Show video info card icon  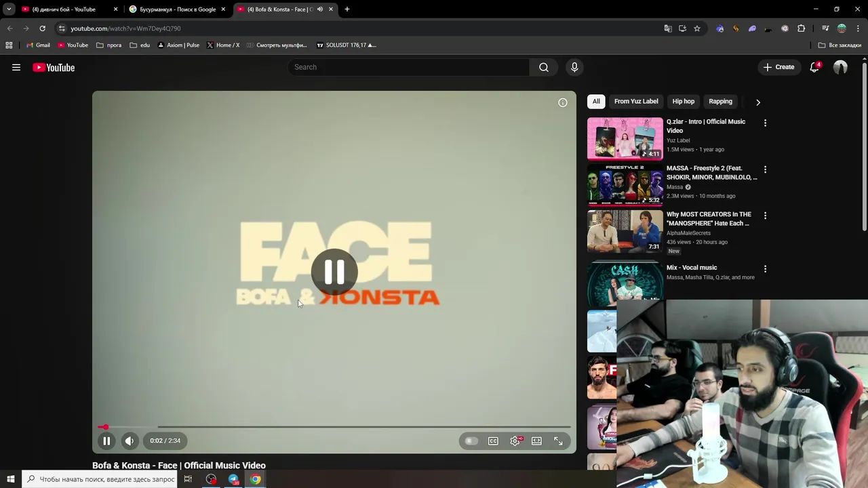[563, 102]
